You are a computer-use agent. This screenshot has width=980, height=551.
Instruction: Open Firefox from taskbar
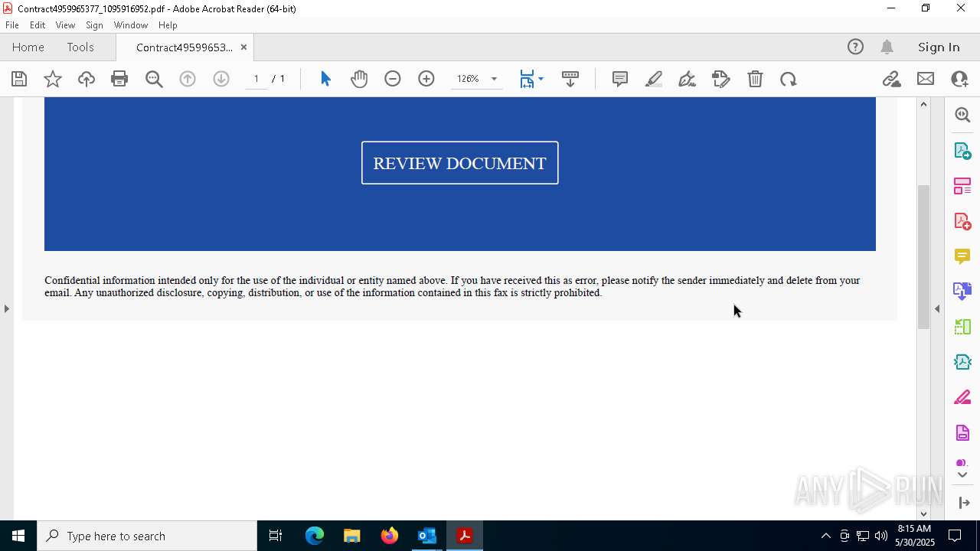click(x=390, y=536)
